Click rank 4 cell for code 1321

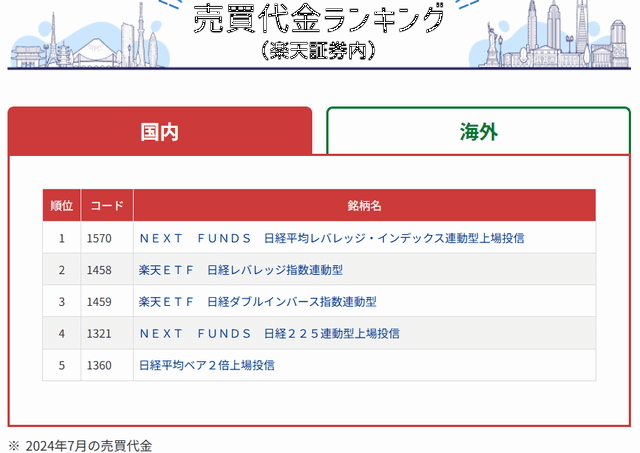tap(62, 333)
